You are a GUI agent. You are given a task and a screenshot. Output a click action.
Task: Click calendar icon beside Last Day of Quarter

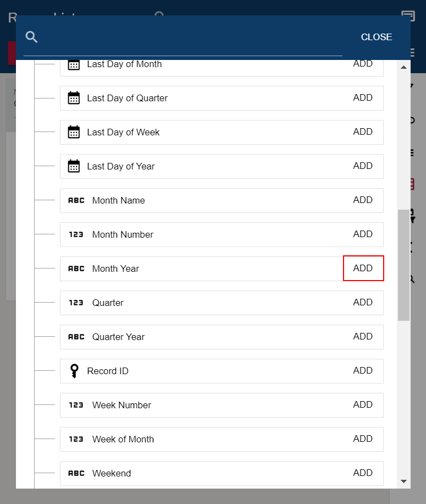[x=74, y=98]
